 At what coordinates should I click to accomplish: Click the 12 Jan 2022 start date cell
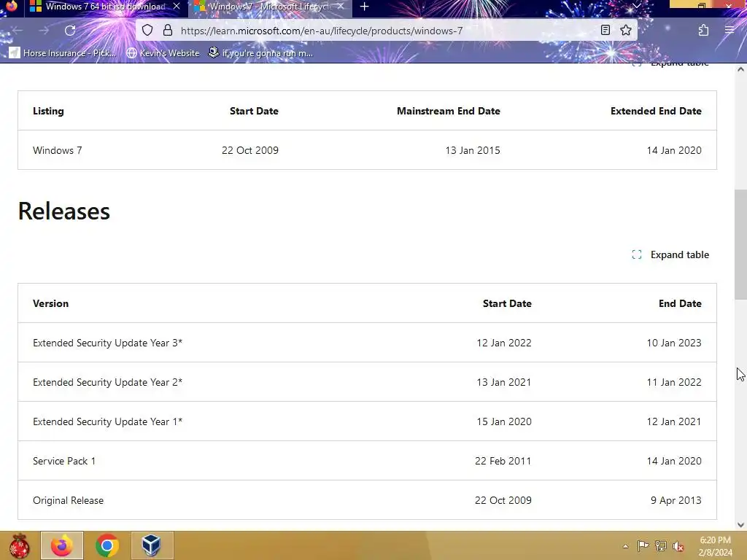[504, 343]
